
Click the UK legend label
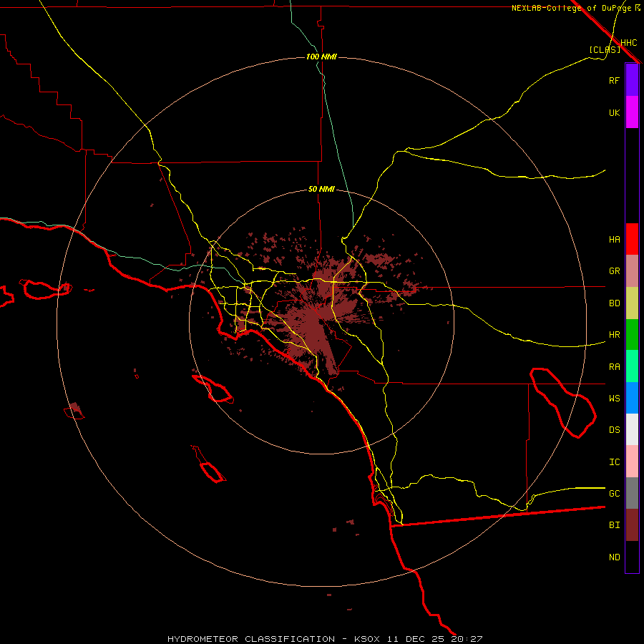pos(614,112)
